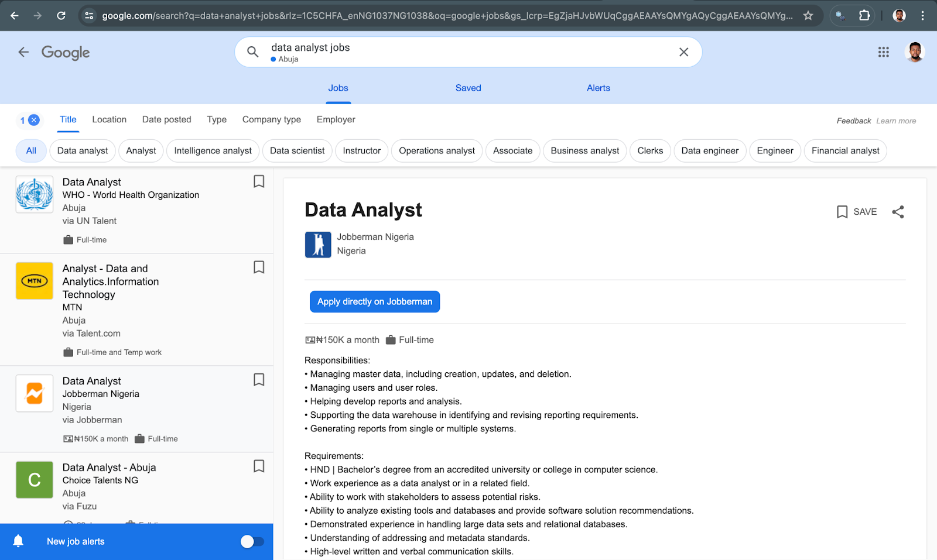Open the Alerts tab
The width and height of the screenshot is (937, 560).
click(x=598, y=88)
